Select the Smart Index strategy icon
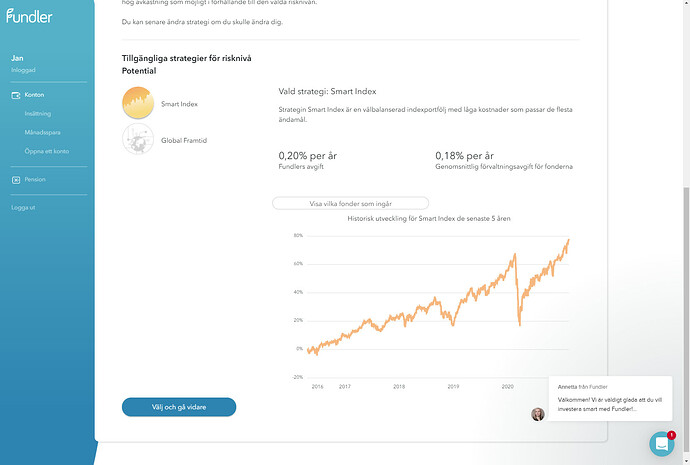 click(x=137, y=103)
